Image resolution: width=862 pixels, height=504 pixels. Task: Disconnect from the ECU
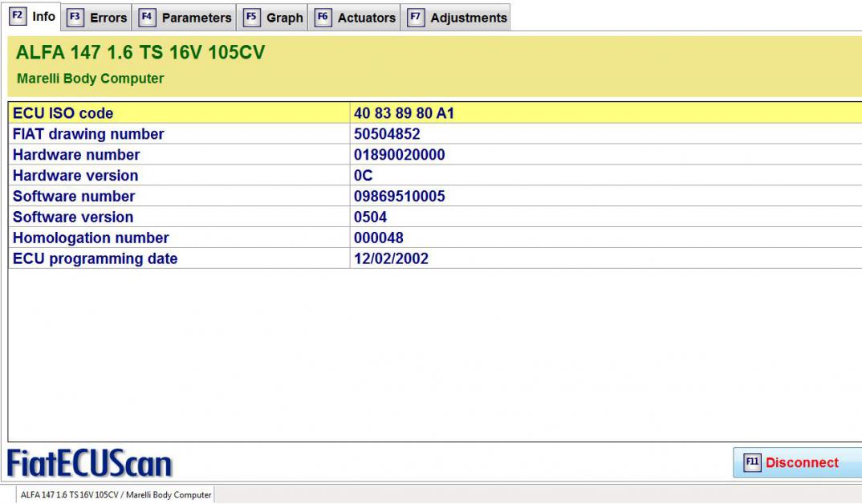(x=797, y=462)
